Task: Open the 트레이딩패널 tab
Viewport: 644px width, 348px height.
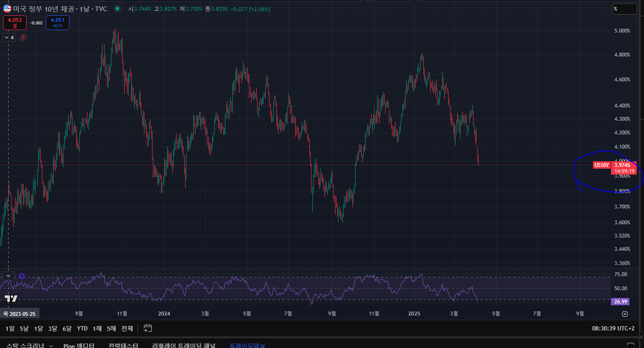Action: coord(247,345)
